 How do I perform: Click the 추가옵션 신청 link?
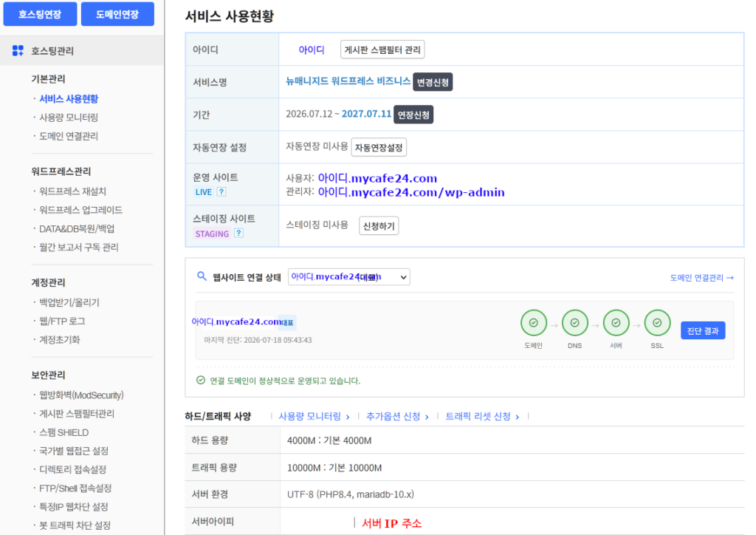397,416
